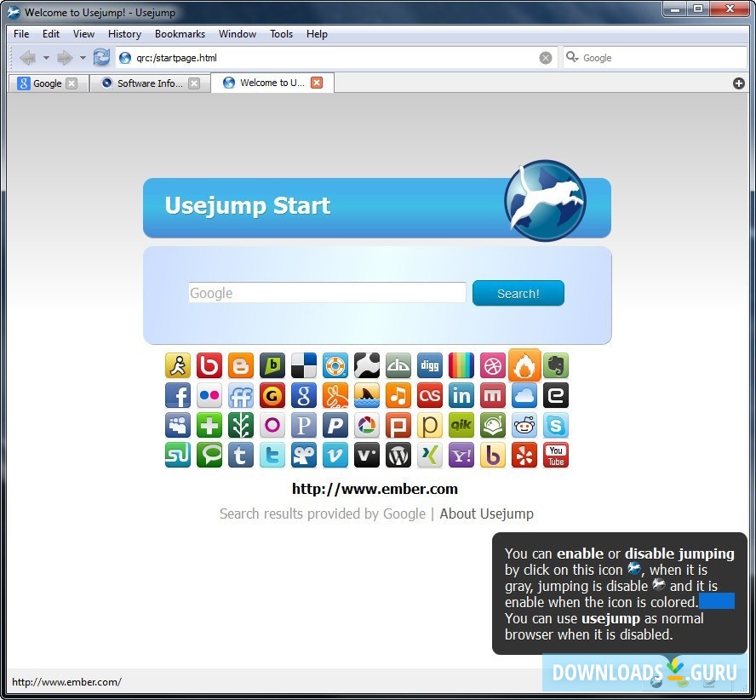Clear the address bar with the X button
The height and width of the screenshot is (700, 756).
click(546, 58)
